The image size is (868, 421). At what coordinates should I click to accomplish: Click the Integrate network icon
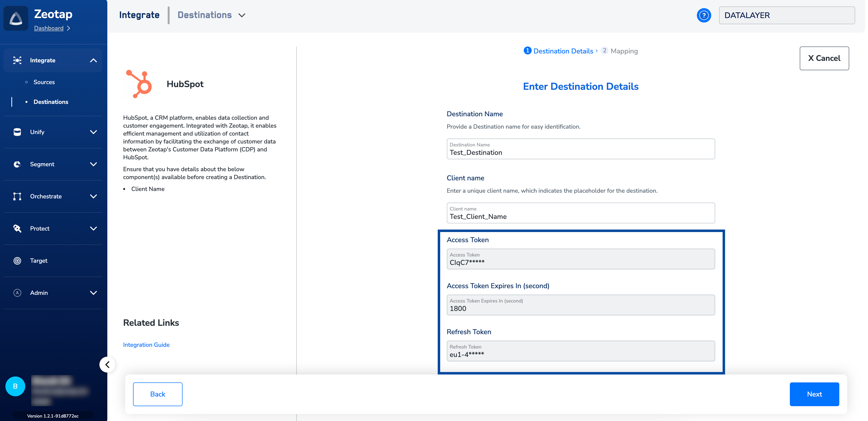pyautogui.click(x=17, y=60)
